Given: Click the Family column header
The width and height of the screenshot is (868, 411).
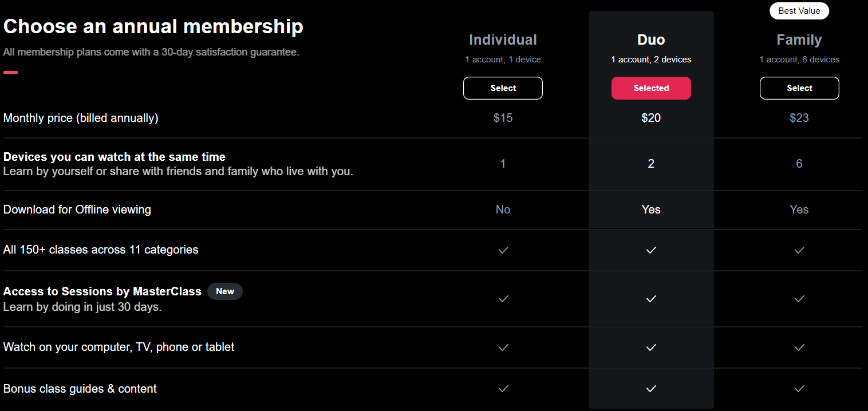Looking at the screenshot, I should click(799, 39).
